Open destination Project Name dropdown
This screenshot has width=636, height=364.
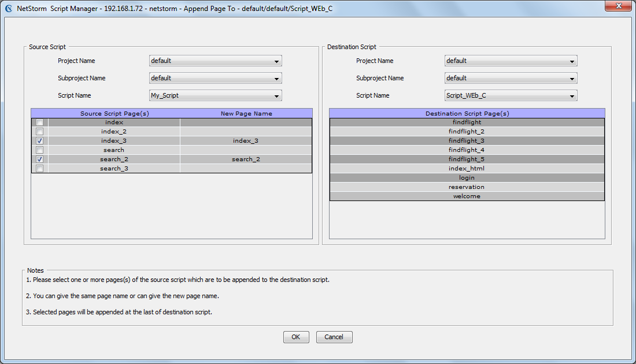(x=511, y=61)
